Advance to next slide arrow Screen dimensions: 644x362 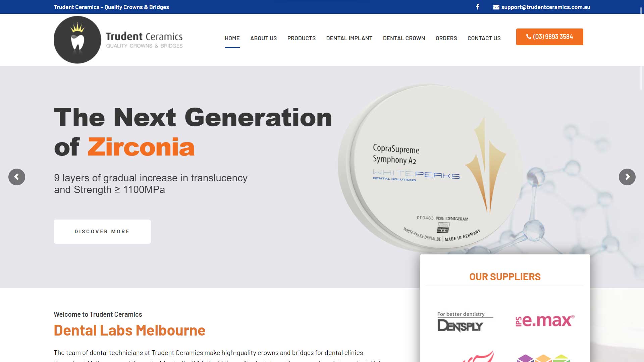[627, 177]
